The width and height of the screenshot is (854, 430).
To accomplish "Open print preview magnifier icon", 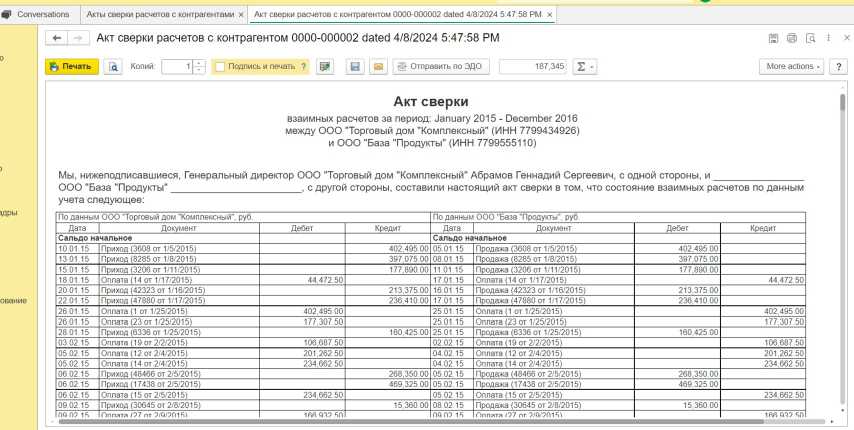I will [x=113, y=66].
